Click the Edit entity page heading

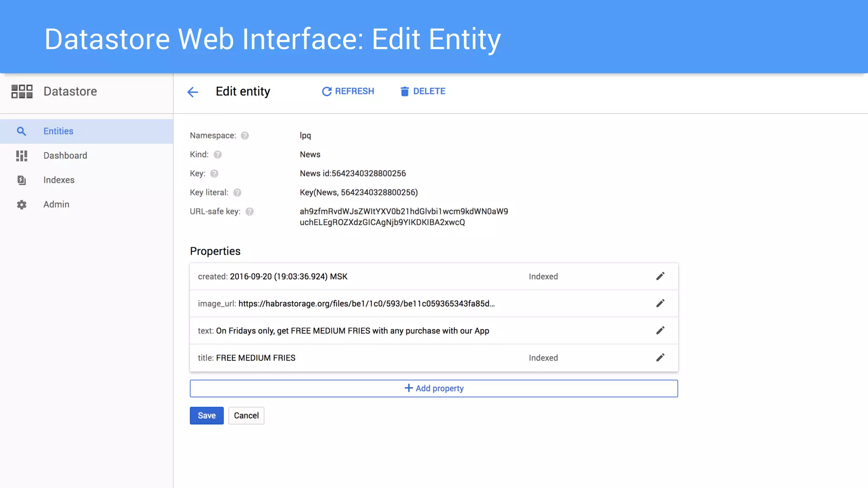[x=243, y=91]
